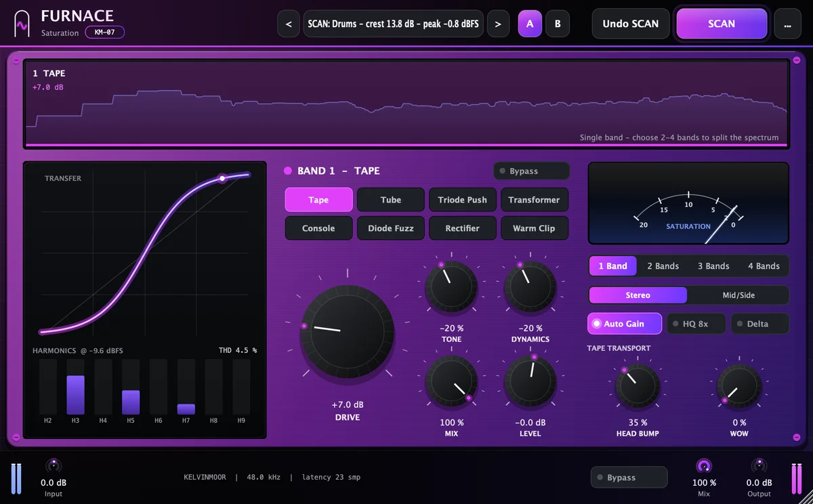Click the 0.0 dB Input value
The width and height of the screenshot is (813, 504).
click(54, 483)
